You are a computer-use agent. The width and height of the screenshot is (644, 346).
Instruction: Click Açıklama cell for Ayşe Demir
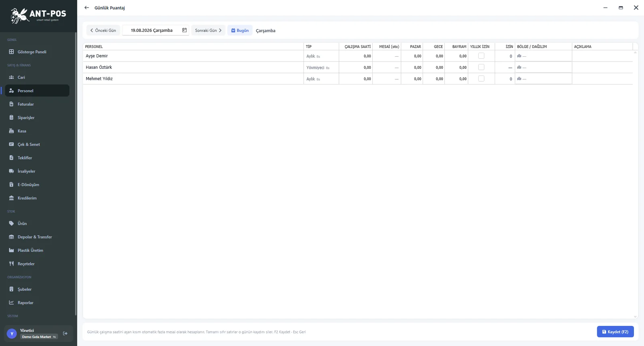click(x=602, y=56)
